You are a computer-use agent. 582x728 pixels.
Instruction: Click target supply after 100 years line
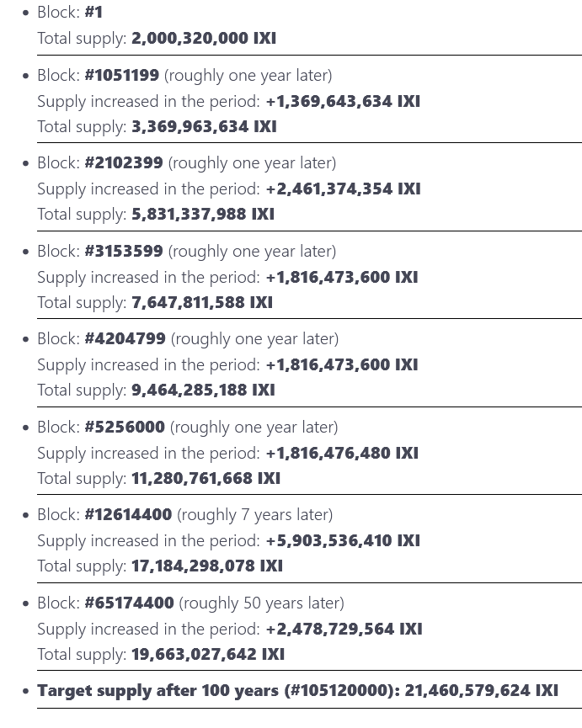[x=297, y=691]
